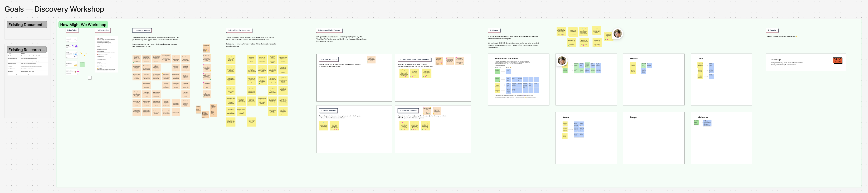Click the Mahendra frame title
This screenshot has width=868, height=193.
[x=703, y=117]
